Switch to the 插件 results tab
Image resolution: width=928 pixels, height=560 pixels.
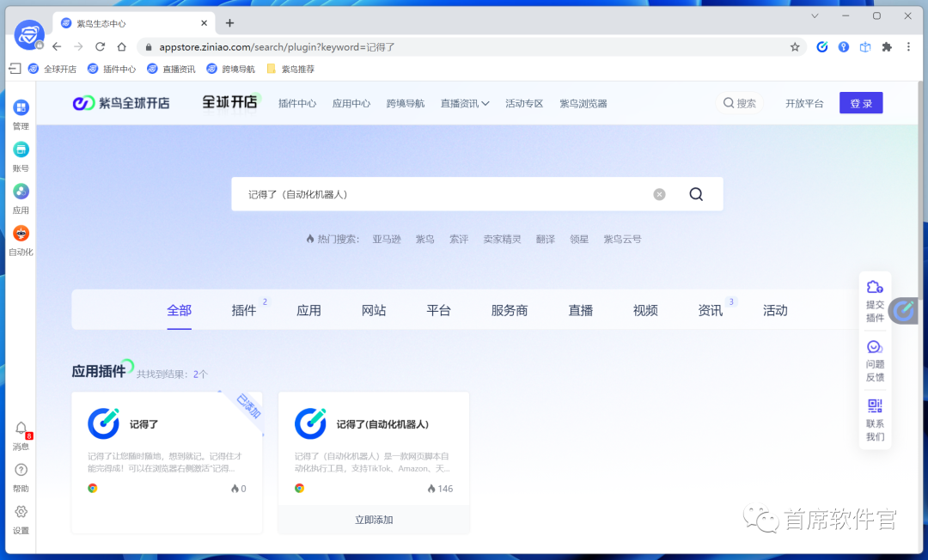point(243,310)
